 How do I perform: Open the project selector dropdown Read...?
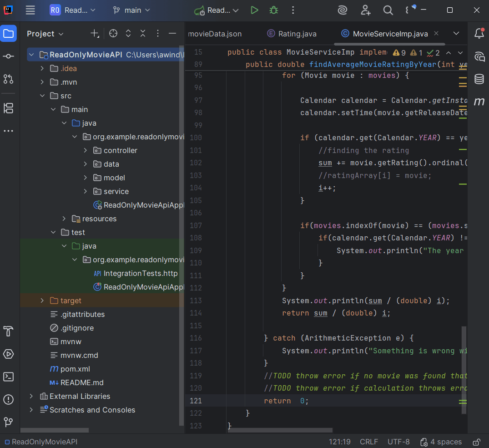click(x=73, y=10)
